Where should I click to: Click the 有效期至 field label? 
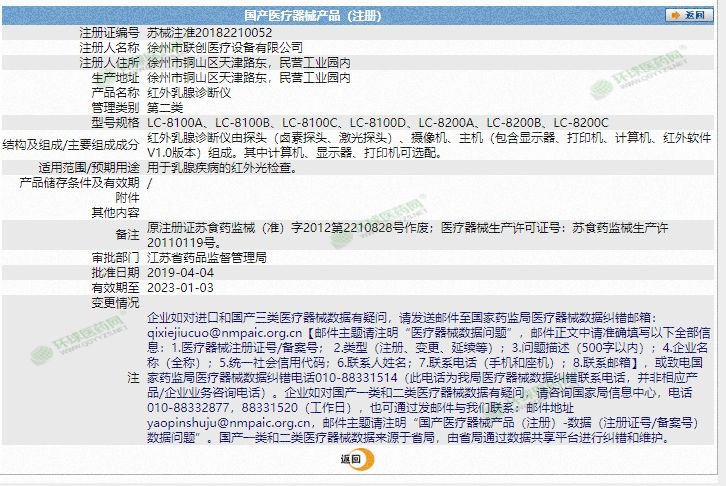click(115, 287)
